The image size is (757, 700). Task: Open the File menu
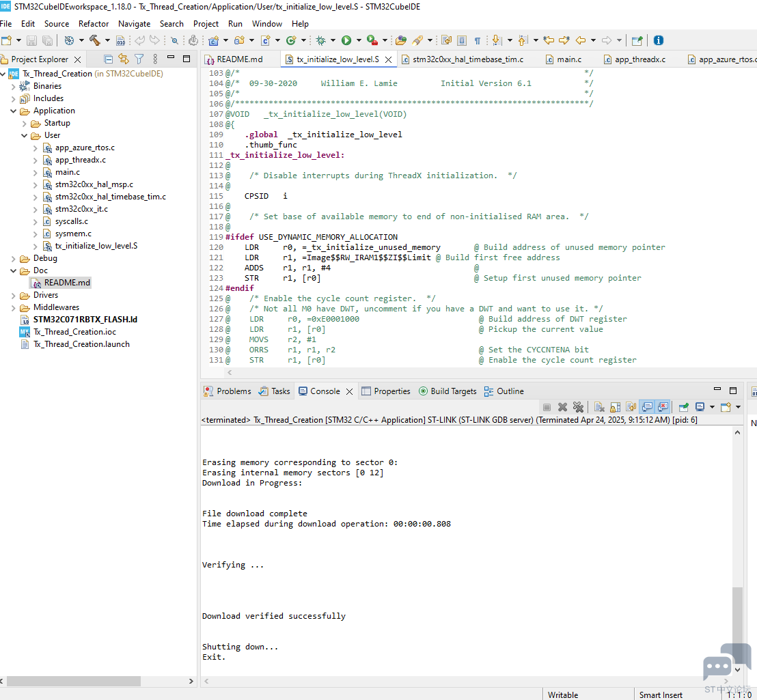coord(5,24)
